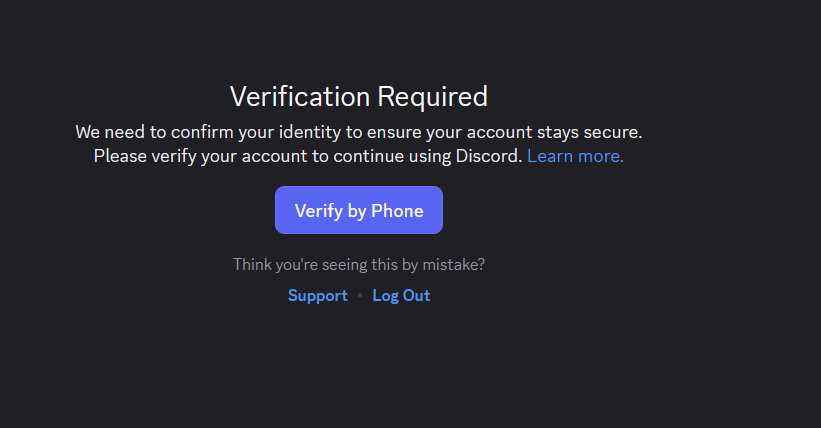Click the words 'ensure your' in the description

point(414,133)
